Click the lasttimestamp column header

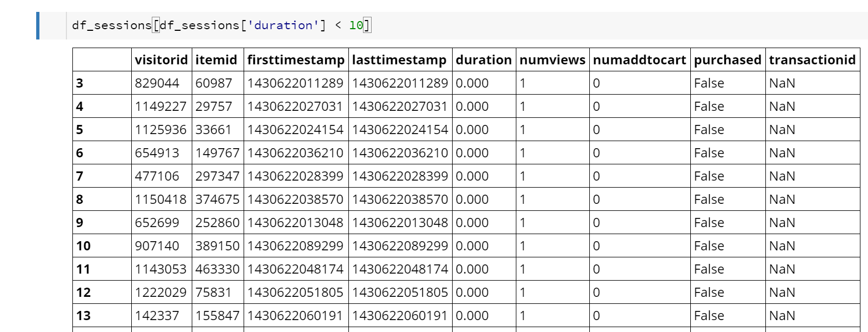[x=399, y=60]
